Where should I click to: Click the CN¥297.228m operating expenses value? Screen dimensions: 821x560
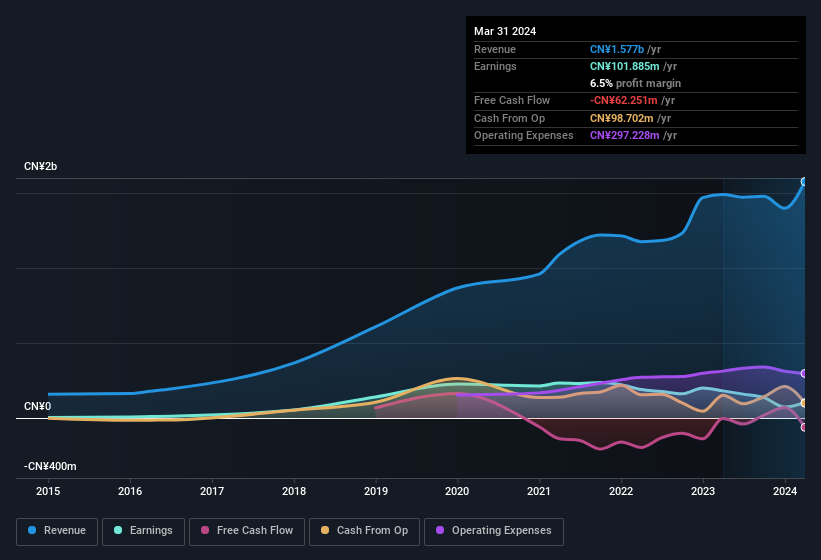pyautogui.click(x=625, y=136)
